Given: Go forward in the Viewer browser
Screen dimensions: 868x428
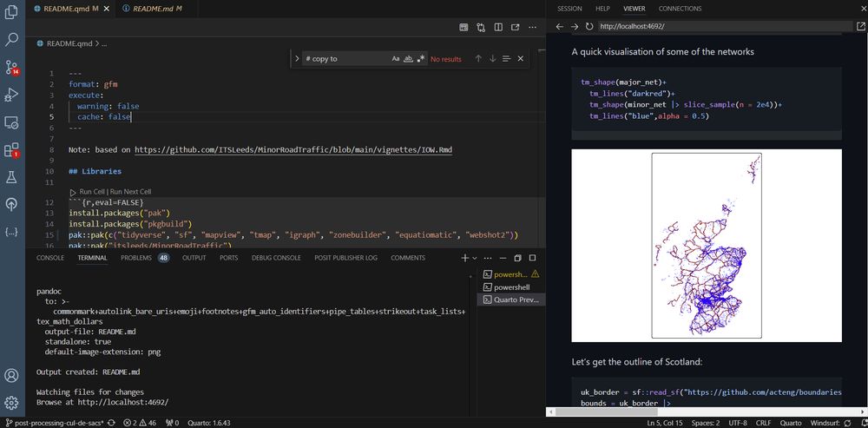Looking at the screenshot, I should pyautogui.click(x=575, y=27).
